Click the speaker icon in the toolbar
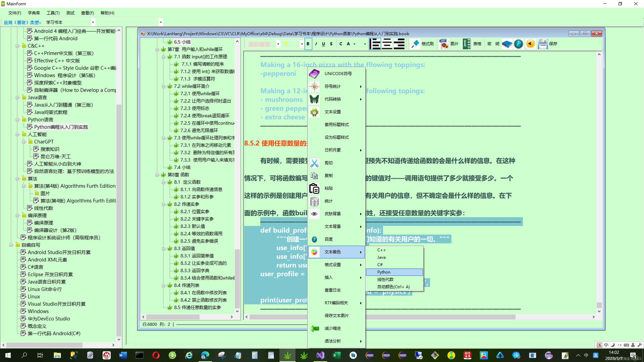The image size is (644, 362). [530, 44]
